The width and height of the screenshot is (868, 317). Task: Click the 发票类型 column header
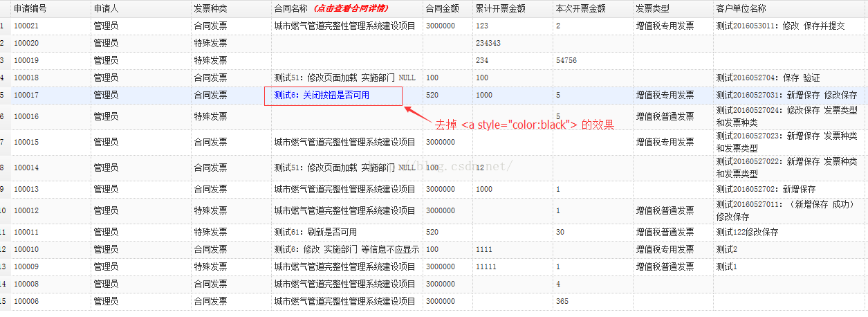(x=652, y=8)
